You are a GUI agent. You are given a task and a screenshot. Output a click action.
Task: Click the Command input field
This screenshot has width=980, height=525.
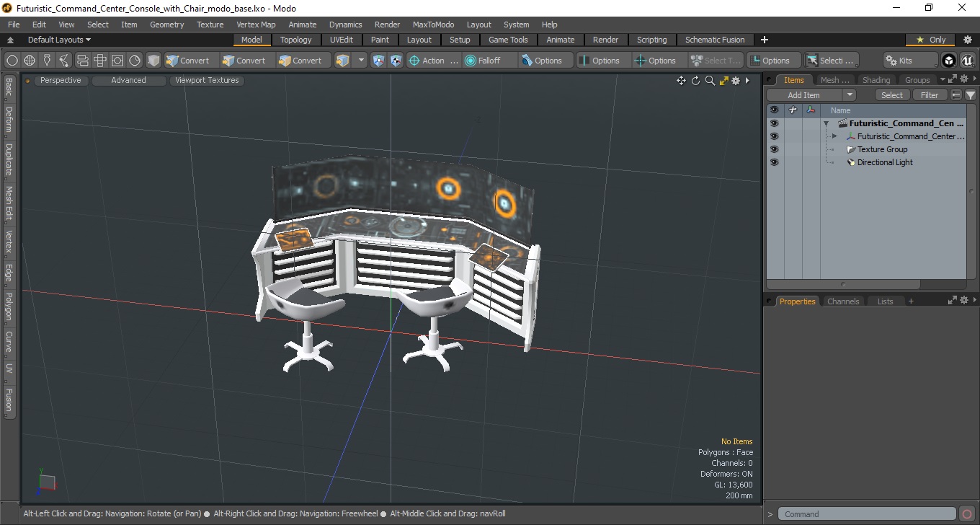point(868,514)
